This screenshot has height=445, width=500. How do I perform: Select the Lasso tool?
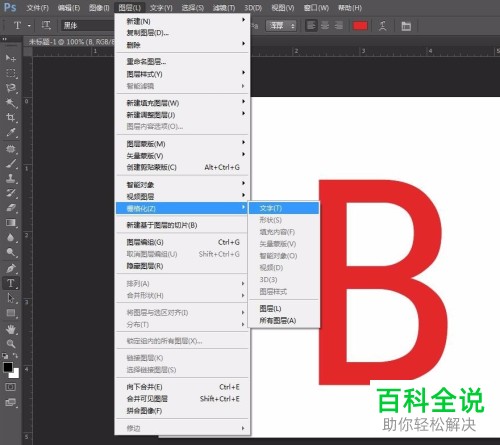pyautogui.click(x=11, y=88)
